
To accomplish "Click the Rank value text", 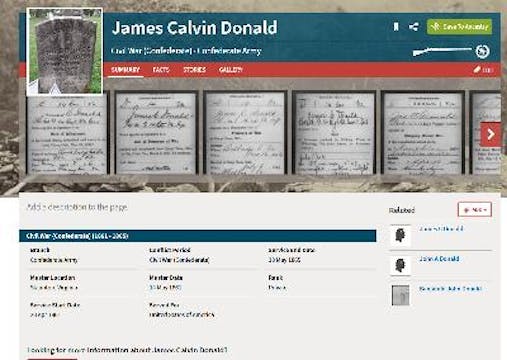I will point(277,287).
